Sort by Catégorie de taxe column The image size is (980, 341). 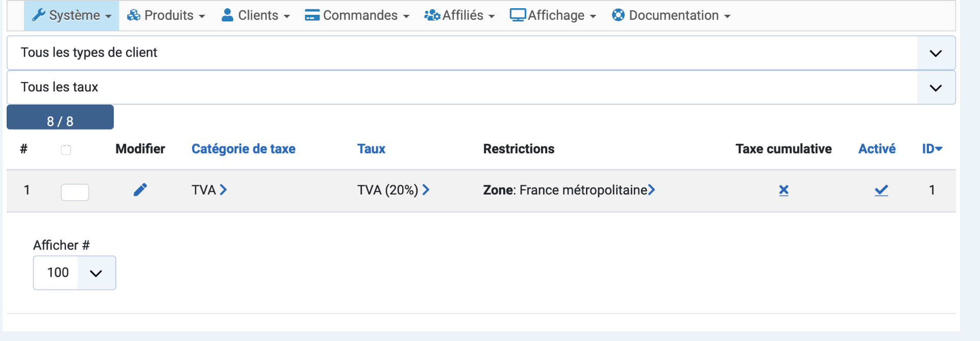click(243, 149)
